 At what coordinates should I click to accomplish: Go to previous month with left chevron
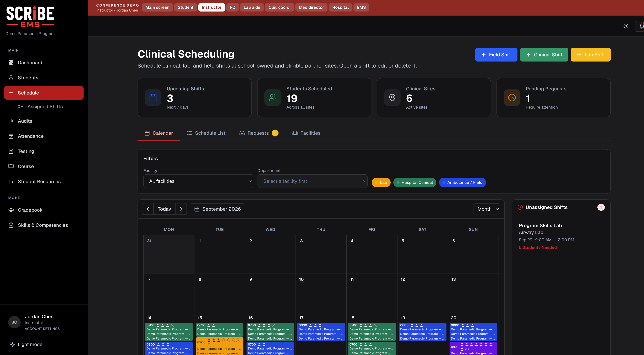(x=148, y=209)
